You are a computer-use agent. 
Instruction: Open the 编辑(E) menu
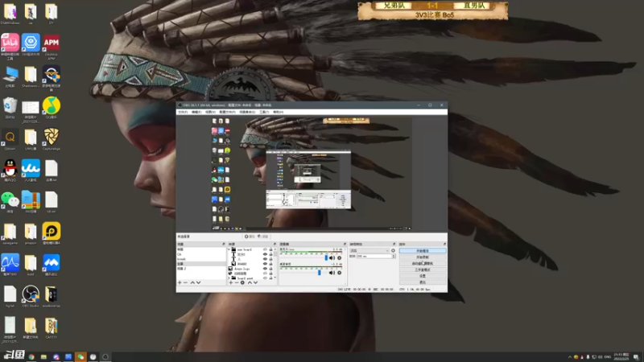point(196,112)
